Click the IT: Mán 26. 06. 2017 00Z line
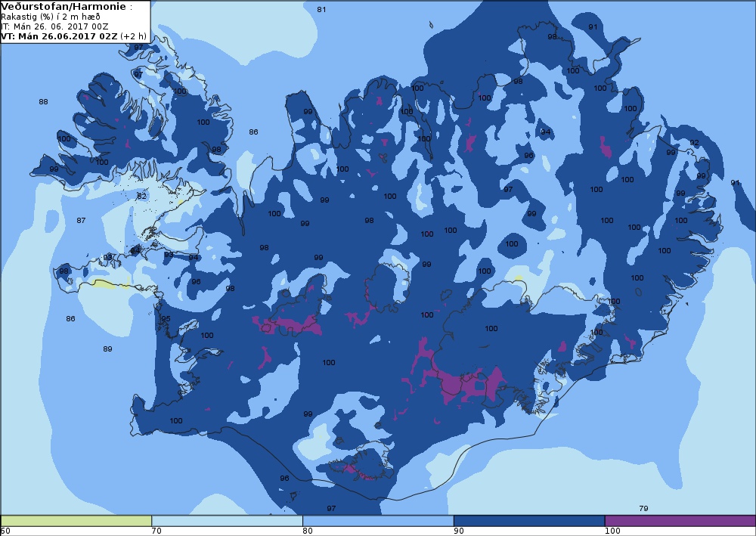This screenshot has height=536, width=756. [x=54, y=26]
